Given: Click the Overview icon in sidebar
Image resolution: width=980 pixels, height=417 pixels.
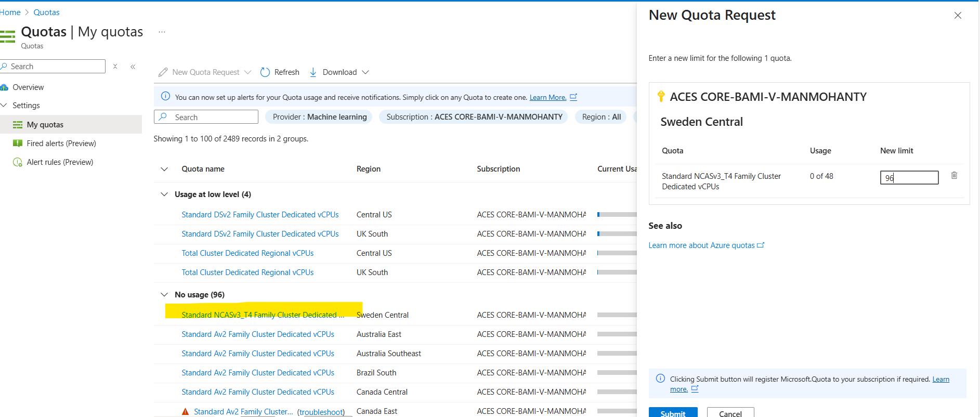Looking at the screenshot, I should click(4, 87).
